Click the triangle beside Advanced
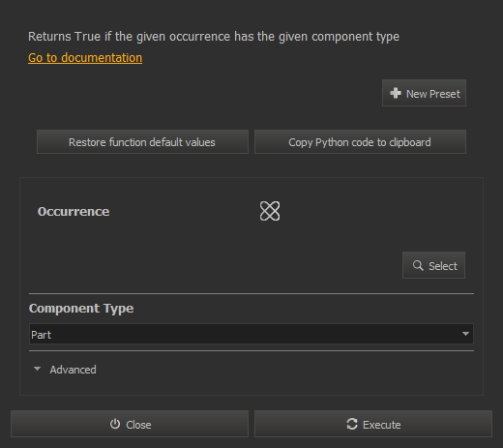503x448 pixels. (38, 369)
